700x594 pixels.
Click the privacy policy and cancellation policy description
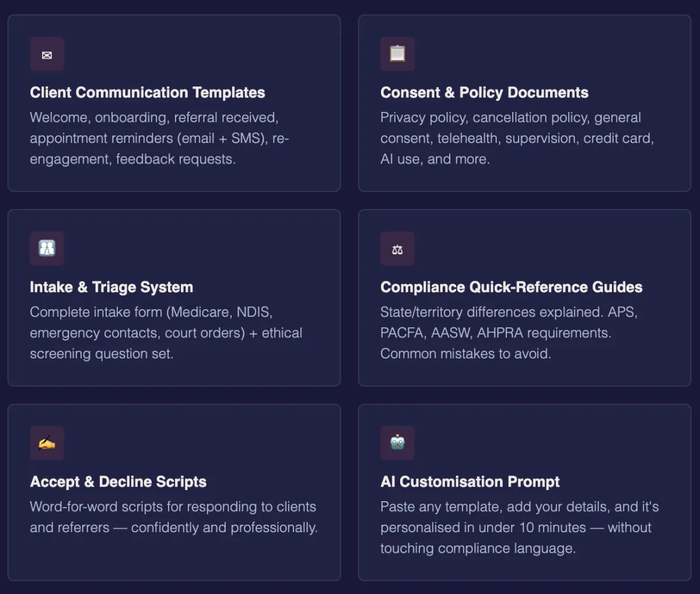[x=517, y=138]
